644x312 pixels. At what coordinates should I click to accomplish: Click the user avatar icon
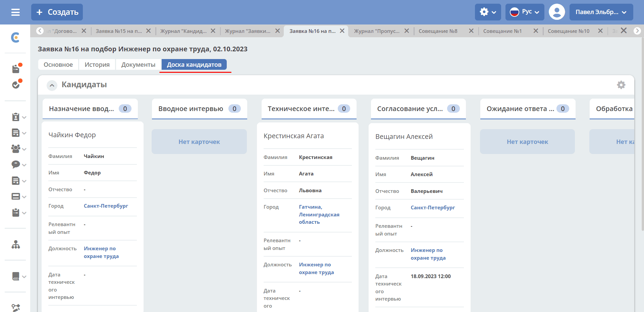pos(557,12)
